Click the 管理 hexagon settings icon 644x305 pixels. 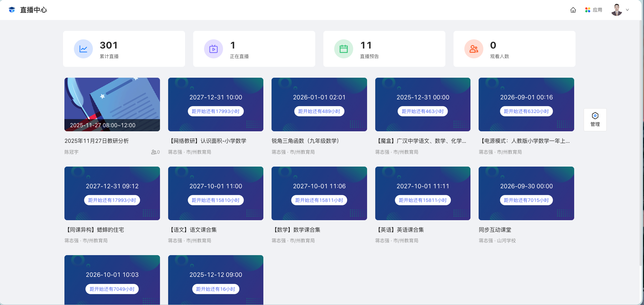click(595, 116)
